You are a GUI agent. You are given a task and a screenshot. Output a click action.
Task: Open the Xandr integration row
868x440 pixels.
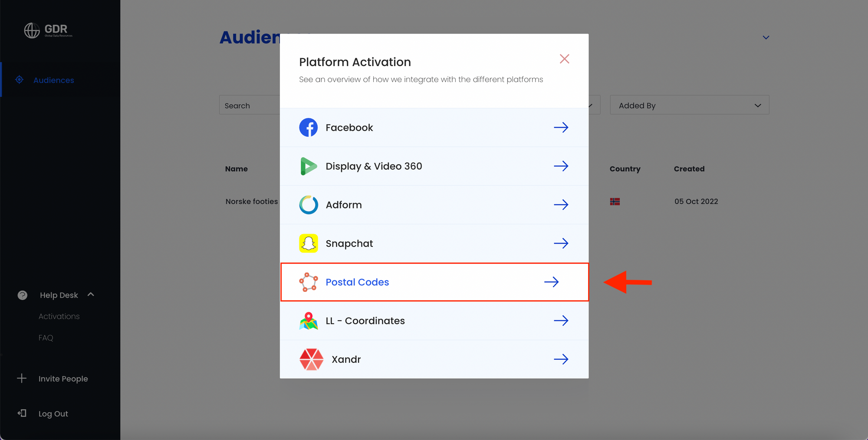click(434, 359)
